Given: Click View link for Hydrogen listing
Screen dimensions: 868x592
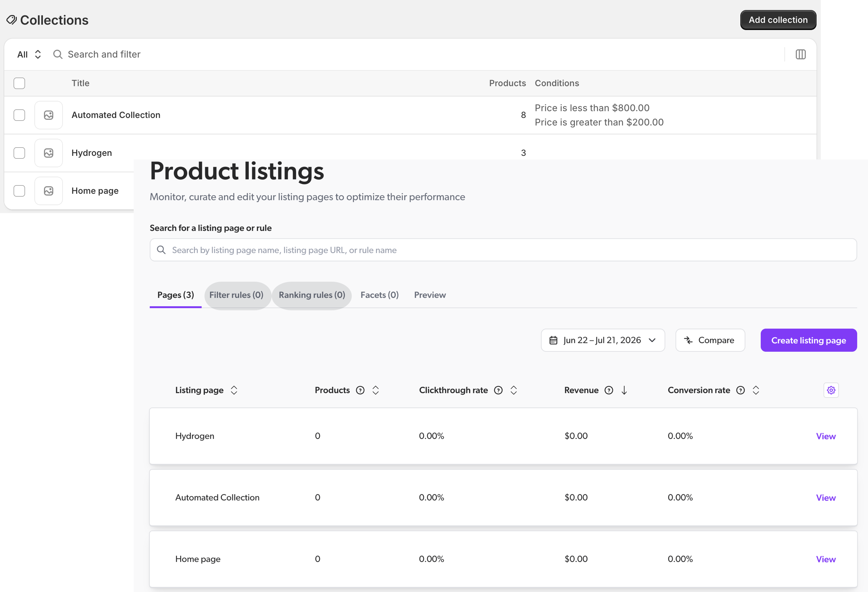Looking at the screenshot, I should (825, 436).
